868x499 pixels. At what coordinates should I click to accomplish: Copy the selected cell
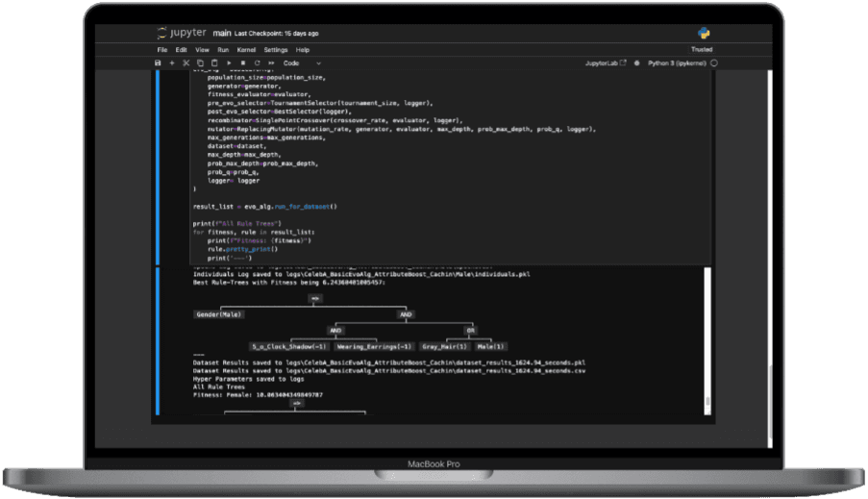click(200, 62)
